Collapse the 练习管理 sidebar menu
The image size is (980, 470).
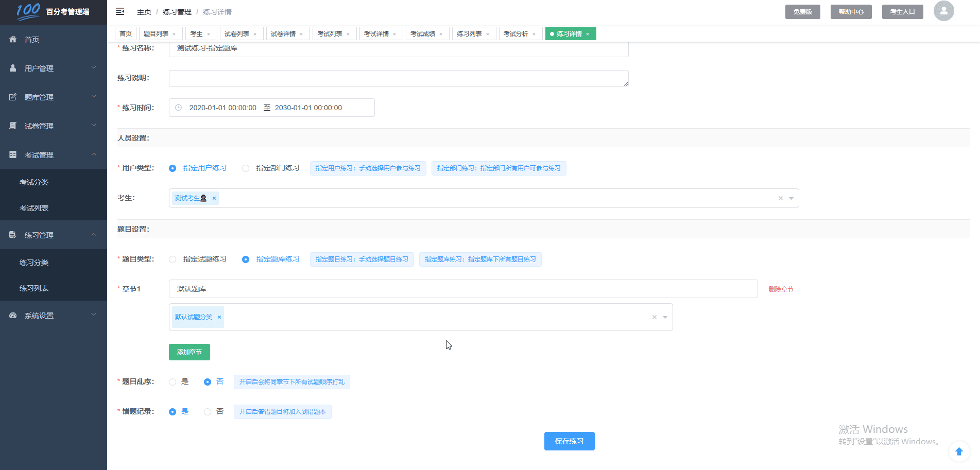pos(54,235)
